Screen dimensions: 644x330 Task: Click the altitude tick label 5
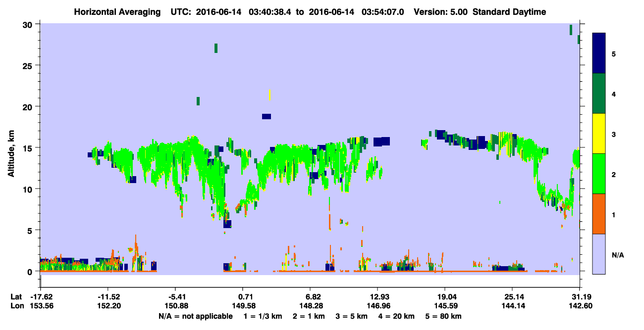point(30,230)
